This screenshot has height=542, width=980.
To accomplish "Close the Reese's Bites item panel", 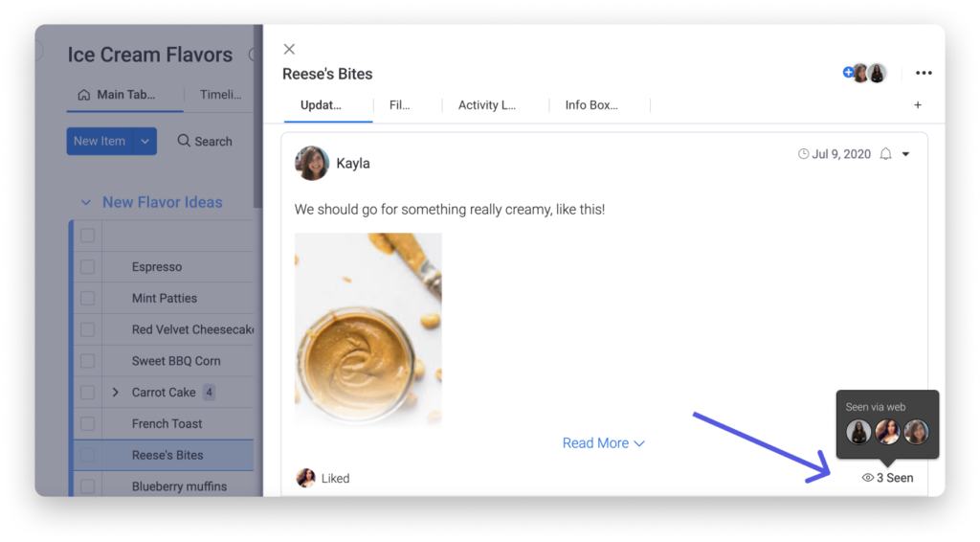I will pos(289,49).
